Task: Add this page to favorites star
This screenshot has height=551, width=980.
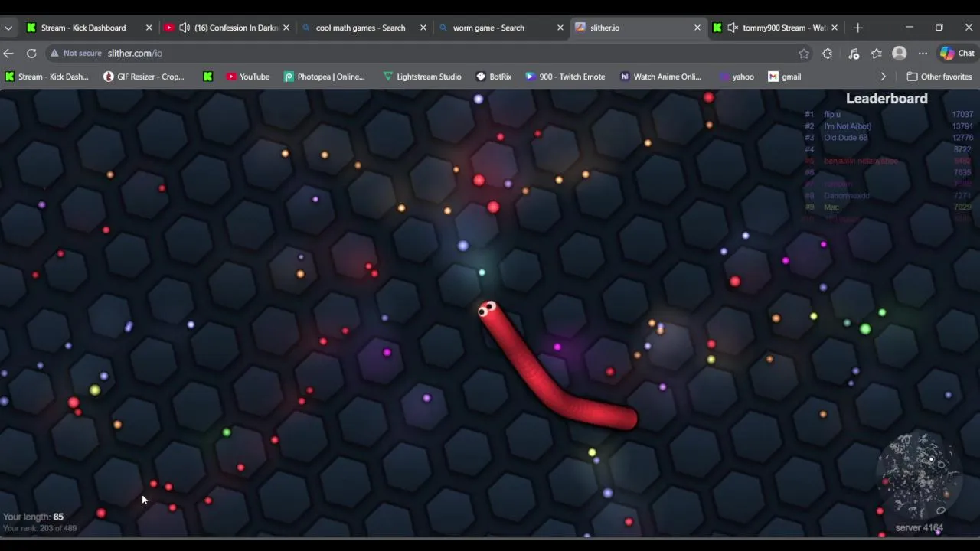Action: coord(804,54)
